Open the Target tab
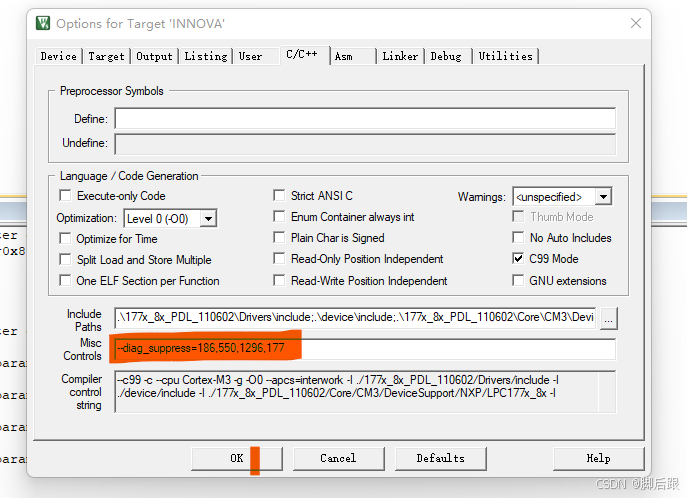Image resolution: width=687 pixels, height=498 pixels. tap(106, 57)
